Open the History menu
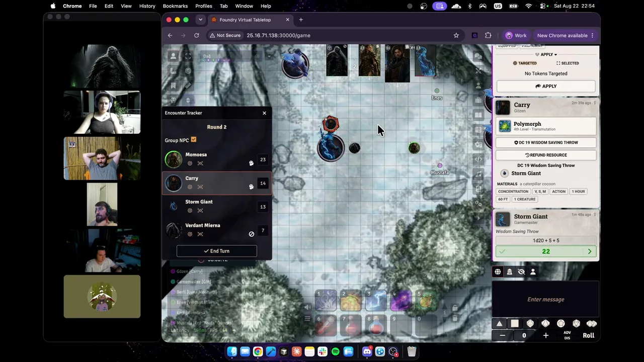Image resolution: width=644 pixels, height=362 pixels. (x=147, y=6)
